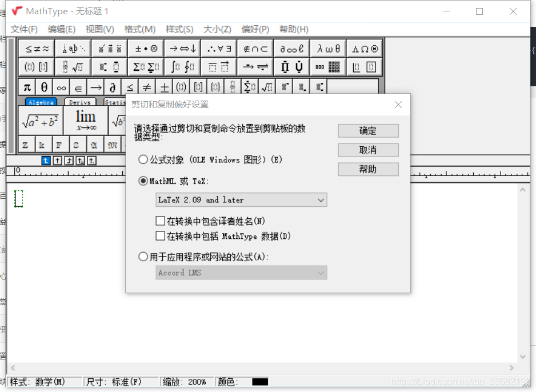Viewport: 536px width, 392px height.
Task: Insert the partial derivative symbol
Action: [x=113, y=87]
